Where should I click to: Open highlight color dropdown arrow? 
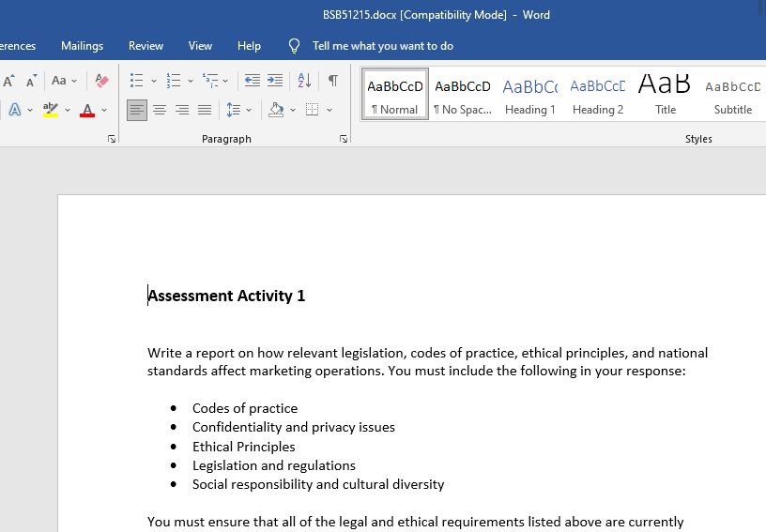click(68, 110)
